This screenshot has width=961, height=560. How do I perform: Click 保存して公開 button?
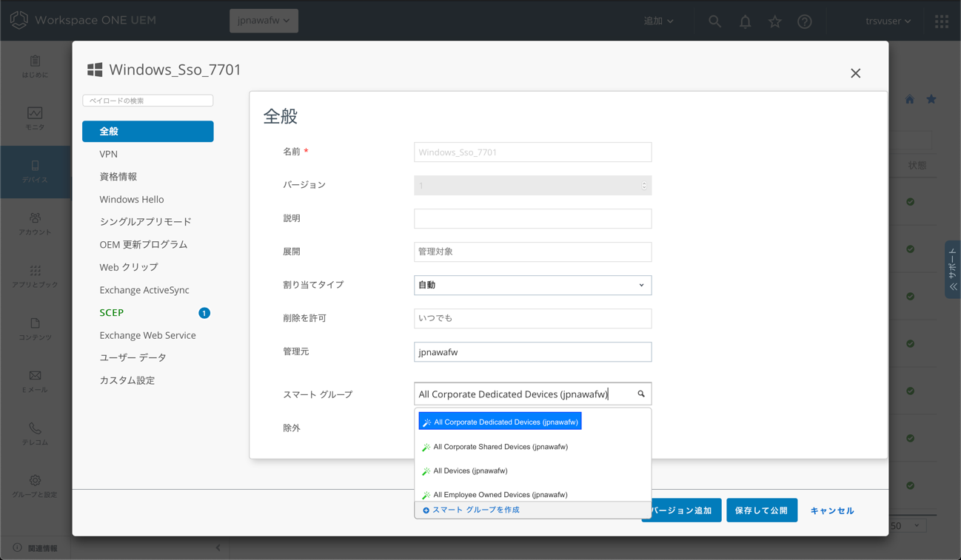(x=762, y=510)
